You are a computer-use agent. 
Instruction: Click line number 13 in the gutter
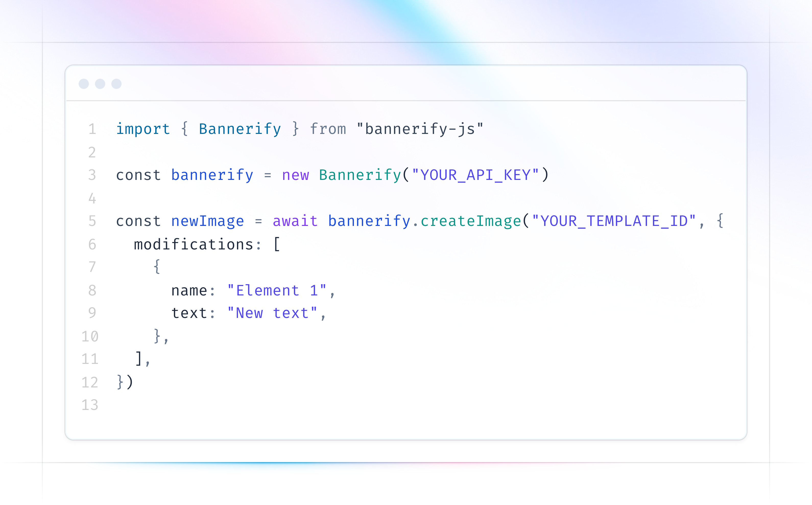90,405
